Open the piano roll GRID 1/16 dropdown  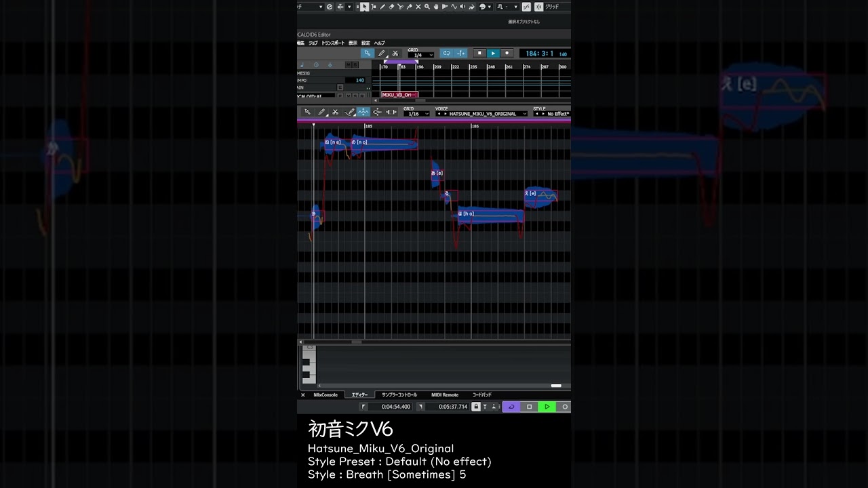[416, 114]
